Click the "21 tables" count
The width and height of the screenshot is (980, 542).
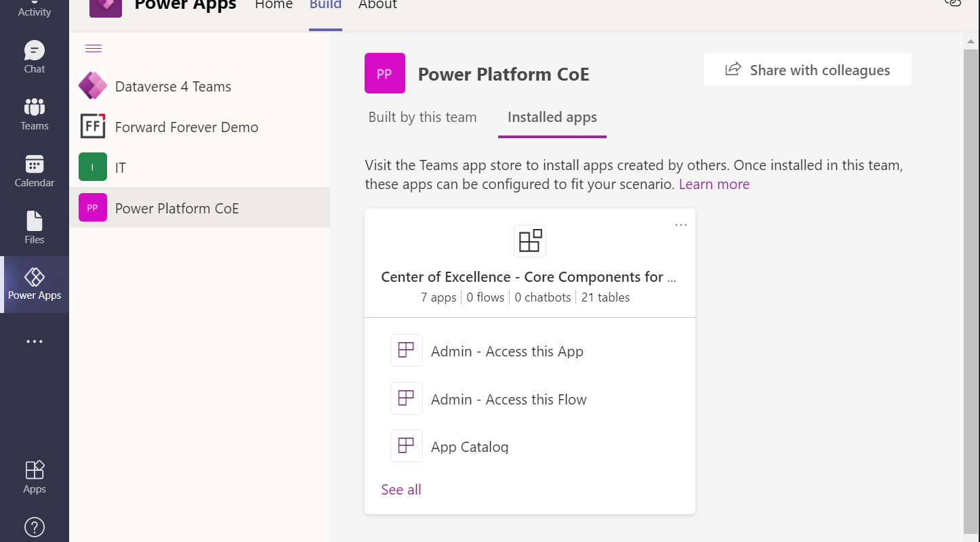605,297
